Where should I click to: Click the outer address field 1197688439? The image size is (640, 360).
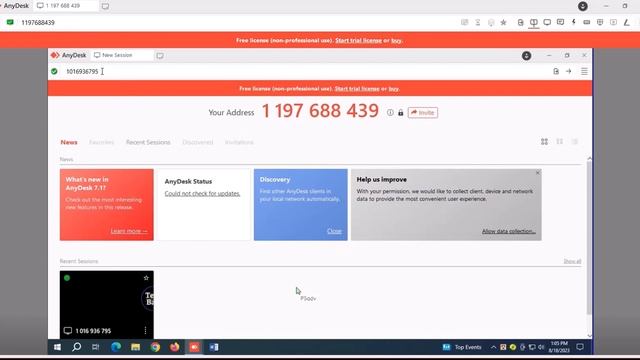click(237, 22)
